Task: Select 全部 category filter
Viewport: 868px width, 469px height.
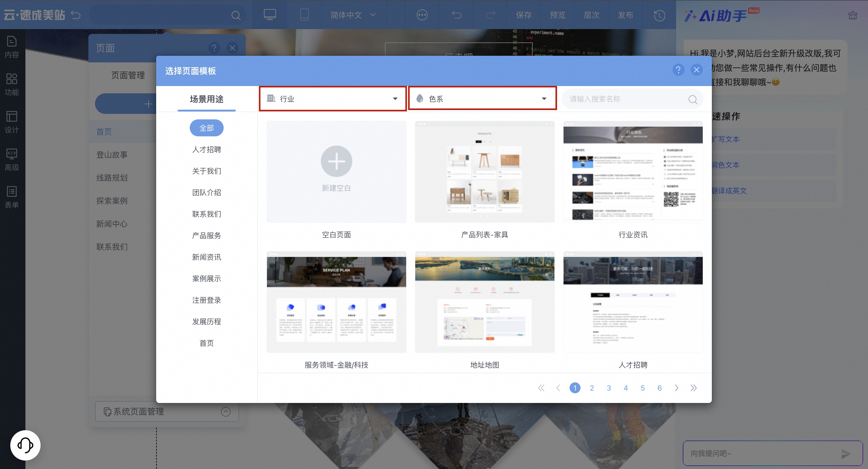Action: tap(206, 128)
